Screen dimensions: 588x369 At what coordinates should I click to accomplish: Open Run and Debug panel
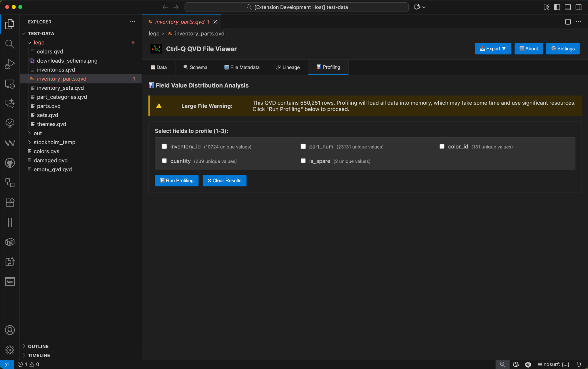(x=10, y=64)
